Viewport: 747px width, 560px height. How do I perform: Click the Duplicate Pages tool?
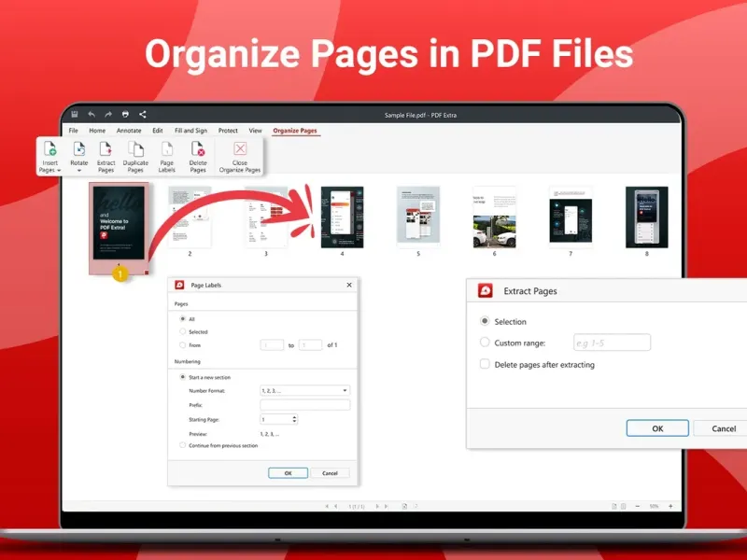(135, 157)
